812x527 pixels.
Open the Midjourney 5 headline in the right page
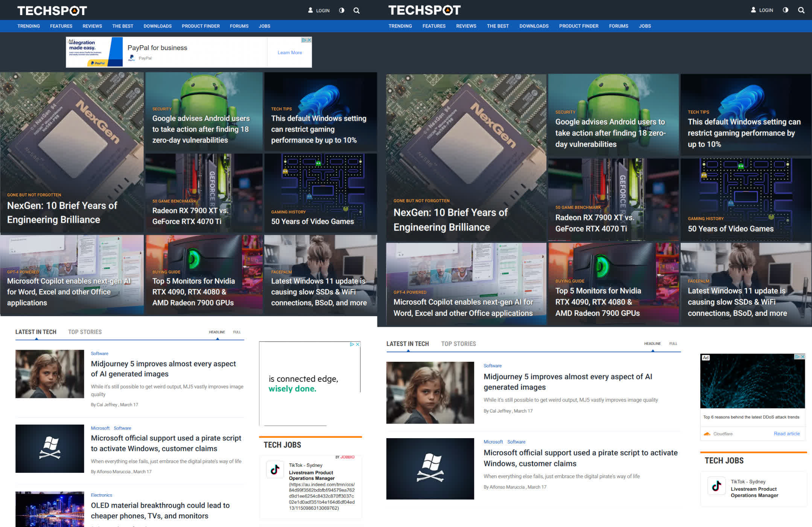pos(568,382)
